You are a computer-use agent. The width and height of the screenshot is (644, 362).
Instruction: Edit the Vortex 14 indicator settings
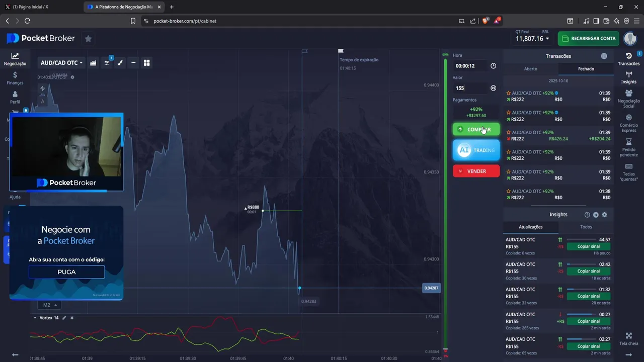[64, 318]
